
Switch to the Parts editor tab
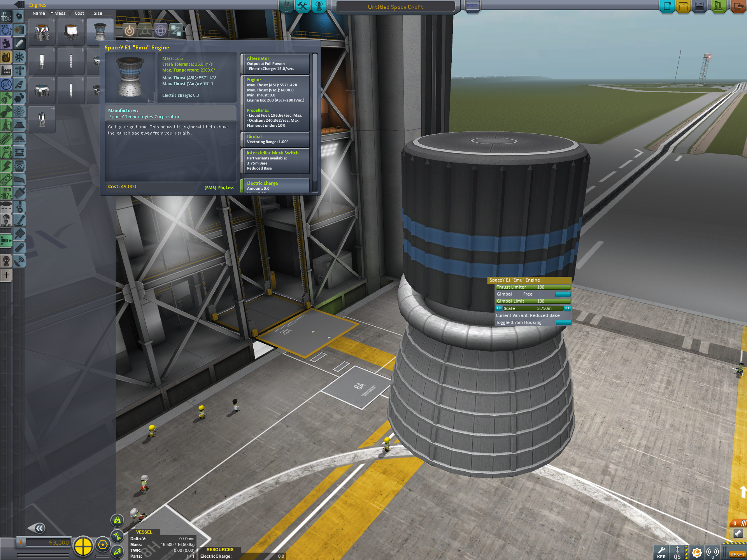click(286, 6)
